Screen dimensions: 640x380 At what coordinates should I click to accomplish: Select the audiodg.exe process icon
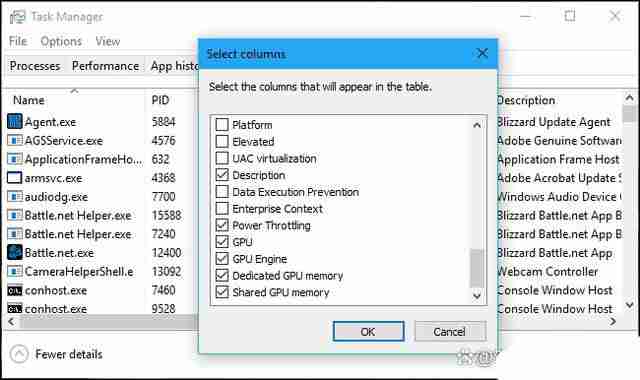click(14, 196)
